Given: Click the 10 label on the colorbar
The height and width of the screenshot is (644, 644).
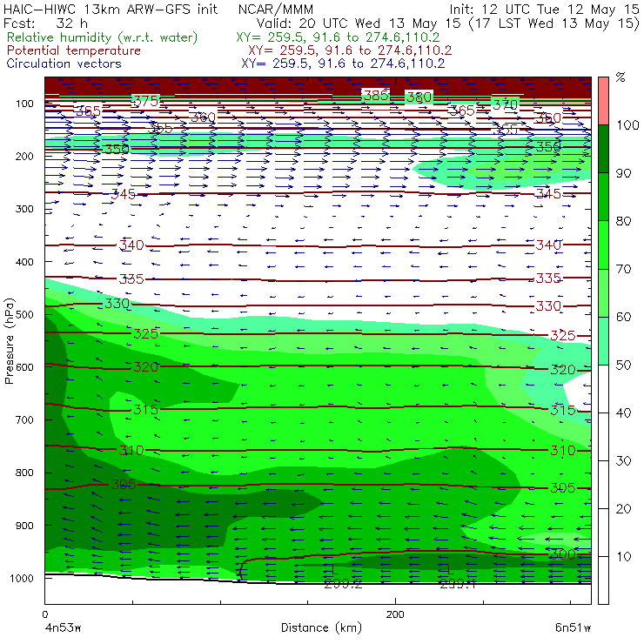Looking at the screenshot, I should (x=623, y=556).
